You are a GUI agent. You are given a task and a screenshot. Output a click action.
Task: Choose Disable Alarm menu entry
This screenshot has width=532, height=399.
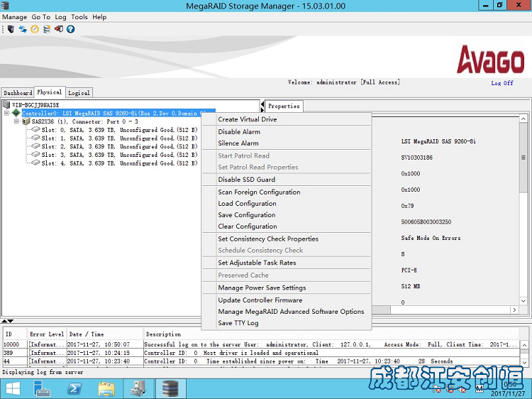click(x=287, y=132)
